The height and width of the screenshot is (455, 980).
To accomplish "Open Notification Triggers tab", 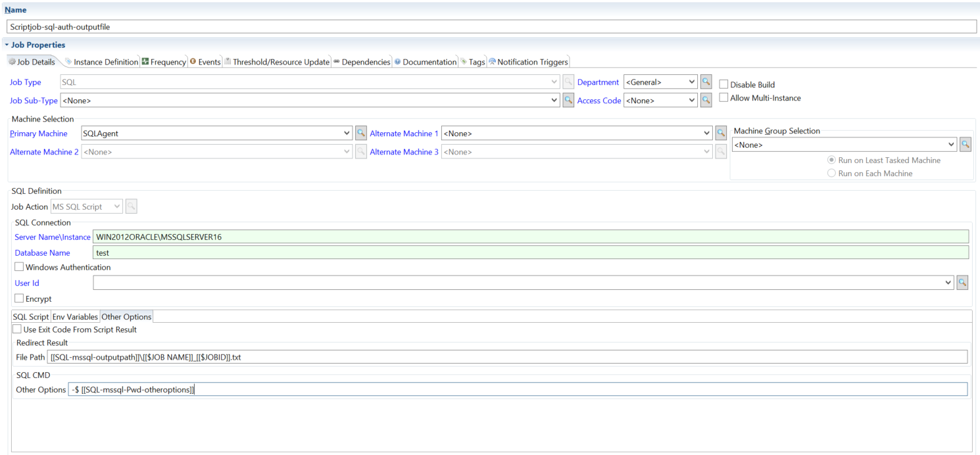I will click(x=527, y=62).
